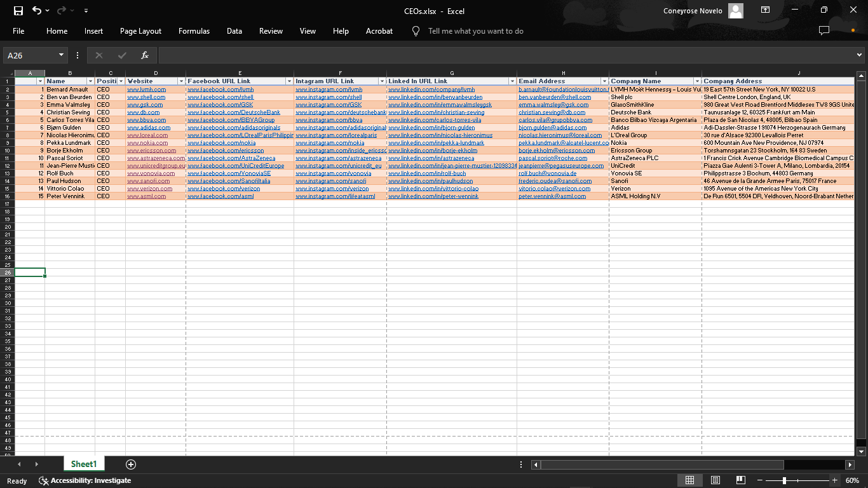The image size is (868, 488).
Task: Expand the Name Box dropdown arrow
Action: point(61,55)
